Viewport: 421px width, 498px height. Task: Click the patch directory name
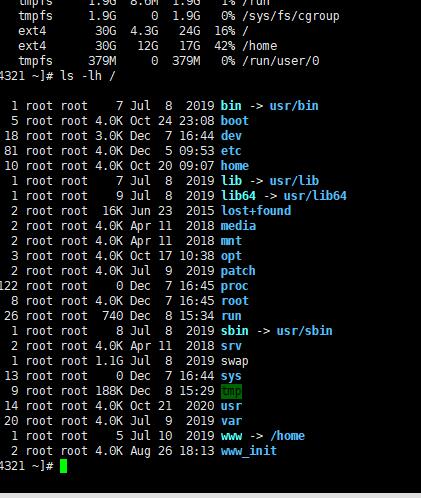238,271
